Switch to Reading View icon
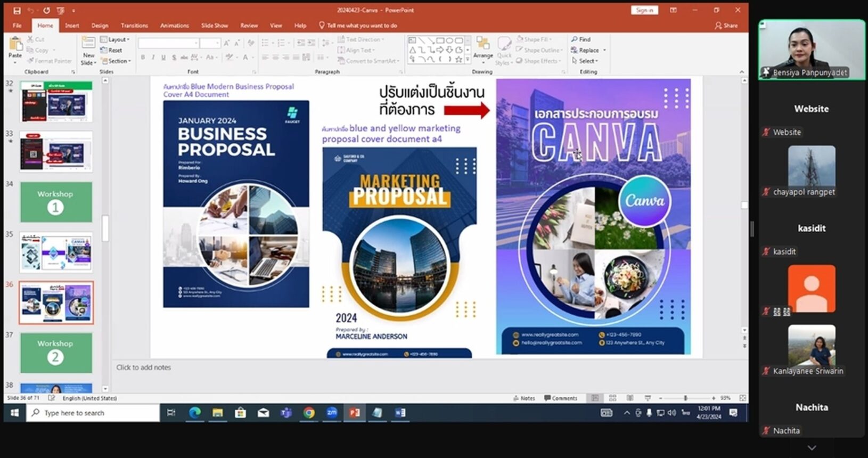The image size is (868, 458). [630, 398]
